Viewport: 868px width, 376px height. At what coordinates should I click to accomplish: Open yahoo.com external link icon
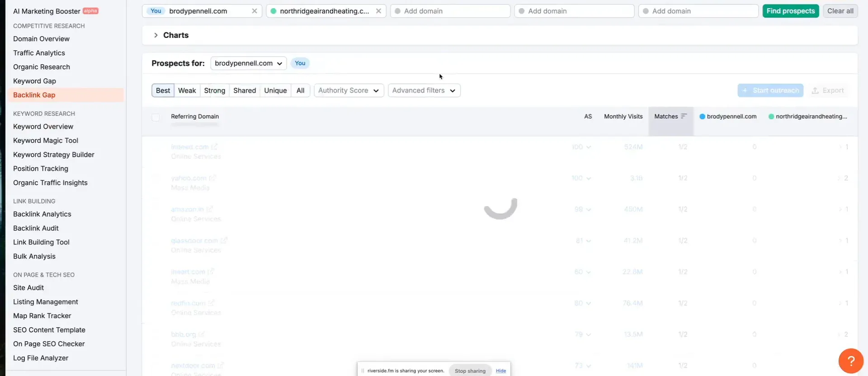tap(212, 178)
